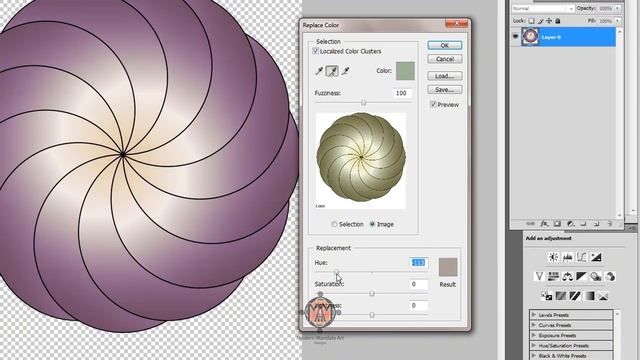This screenshot has height=360, width=640.
Task: Close the Replace Color dialog
Action: coord(457,24)
